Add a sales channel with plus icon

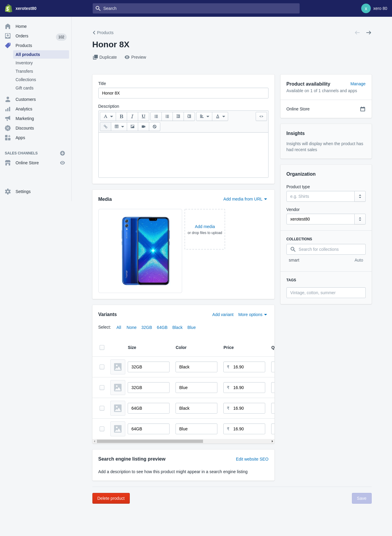pos(62,153)
